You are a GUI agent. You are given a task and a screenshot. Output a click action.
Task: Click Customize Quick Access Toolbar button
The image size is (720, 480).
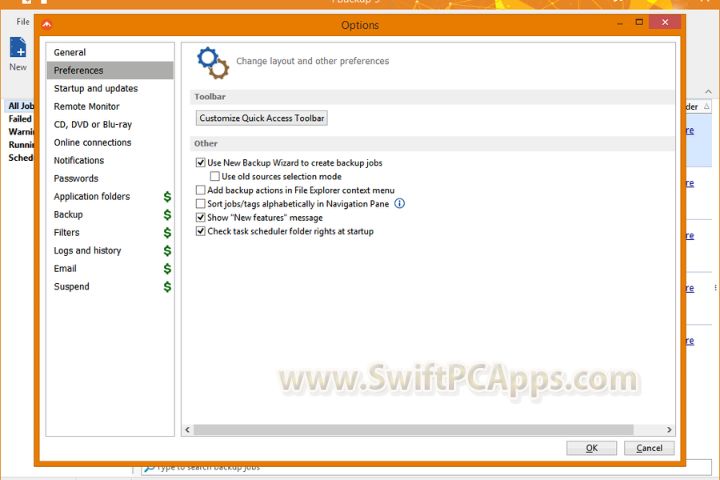(262, 118)
